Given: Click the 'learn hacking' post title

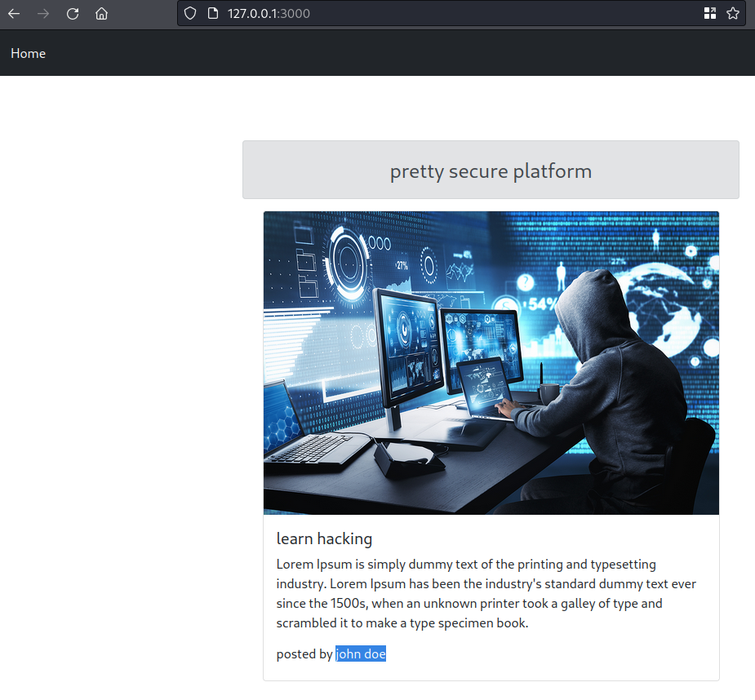Looking at the screenshot, I should [324, 538].
